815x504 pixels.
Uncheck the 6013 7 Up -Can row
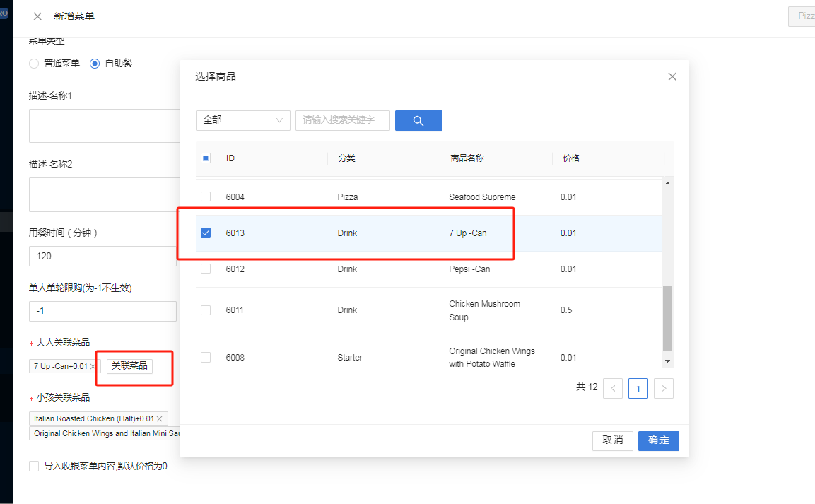click(x=206, y=233)
